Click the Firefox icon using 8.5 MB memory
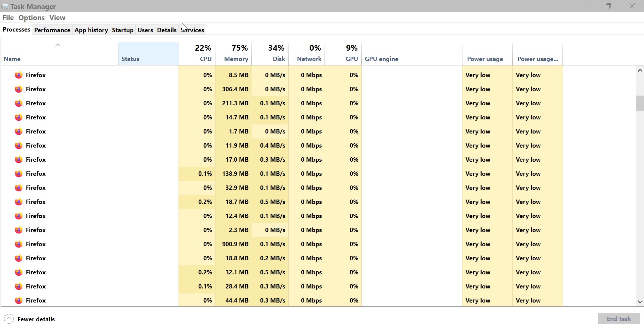 (19, 75)
